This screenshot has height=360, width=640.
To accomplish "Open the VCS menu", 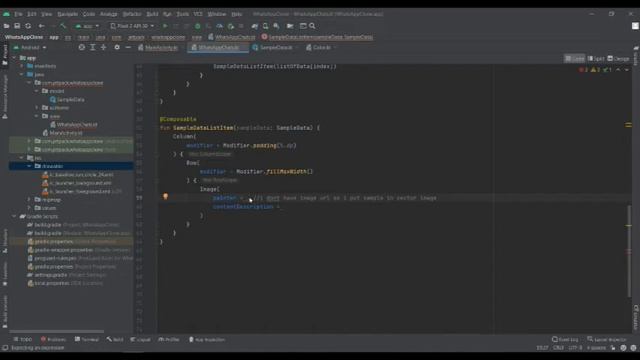I will pyautogui.click(x=198, y=14).
